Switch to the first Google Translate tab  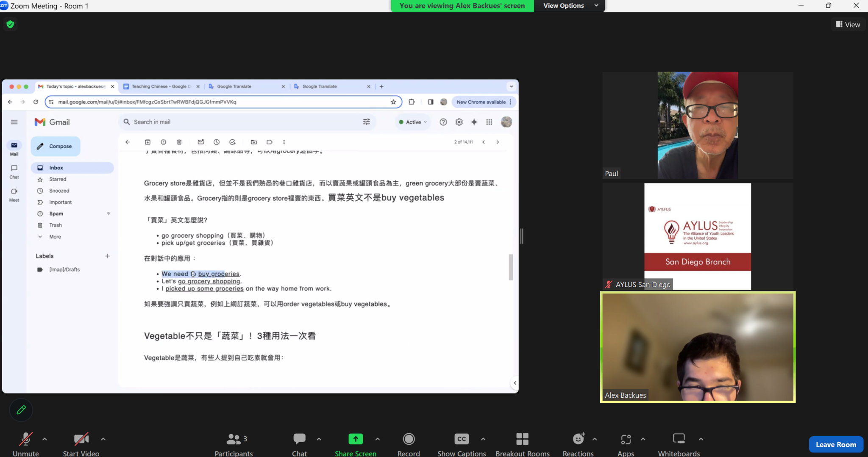246,86
